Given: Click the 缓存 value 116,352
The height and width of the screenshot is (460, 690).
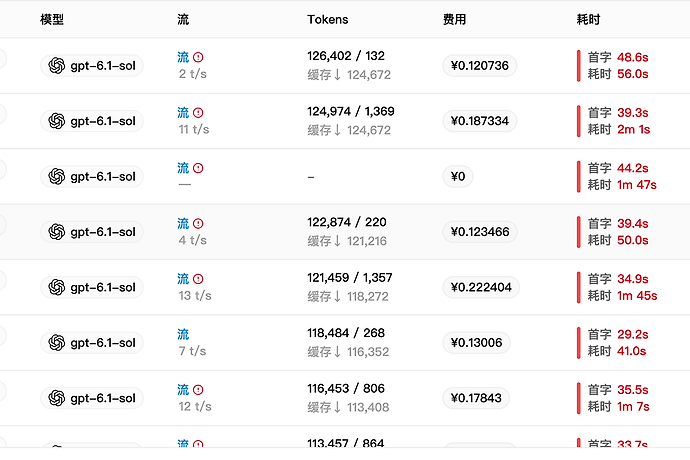Looking at the screenshot, I should pyautogui.click(x=368, y=352).
